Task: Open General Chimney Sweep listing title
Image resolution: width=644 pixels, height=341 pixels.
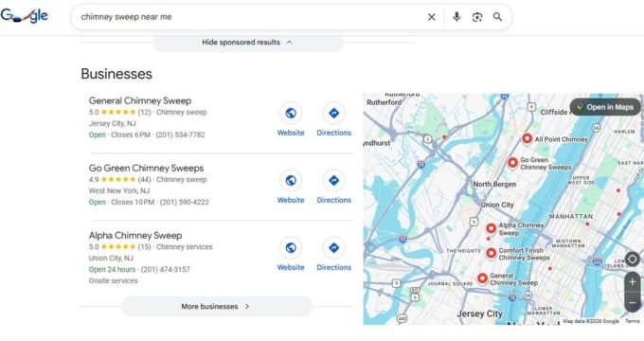Action: (140, 100)
